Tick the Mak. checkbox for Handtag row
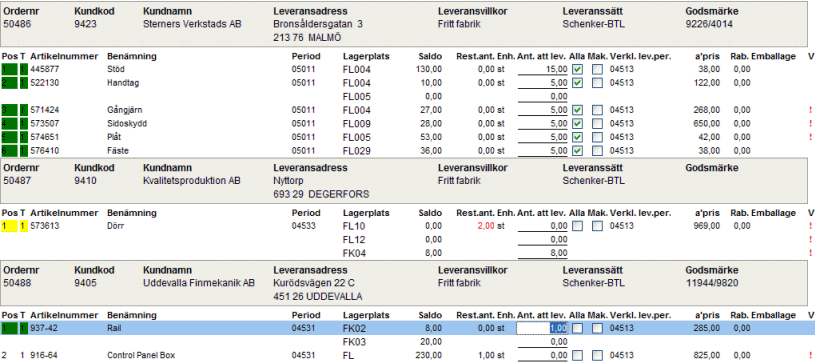This screenshot has height=362, width=815. [597, 83]
